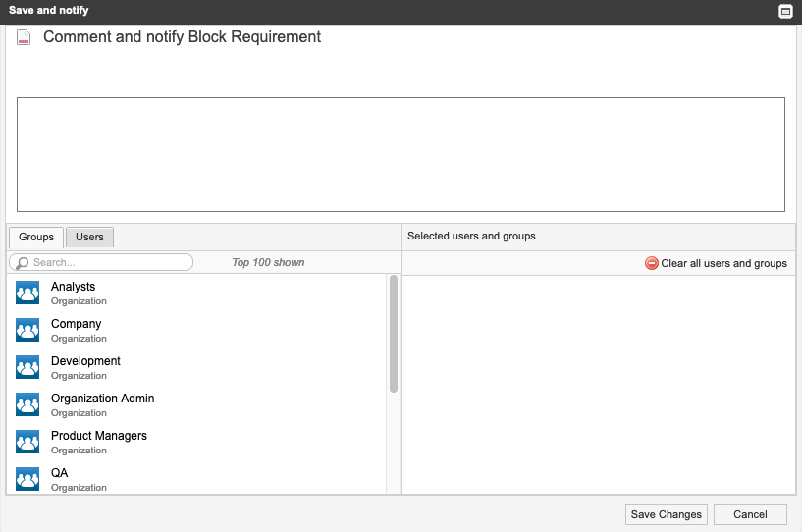Image resolution: width=802 pixels, height=532 pixels.
Task: Switch to the Users tab
Action: pos(89,237)
